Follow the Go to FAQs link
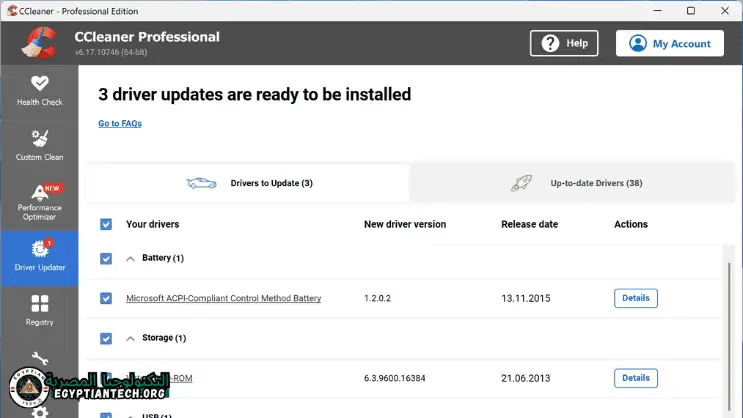743x418 pixels. (120, 123)
